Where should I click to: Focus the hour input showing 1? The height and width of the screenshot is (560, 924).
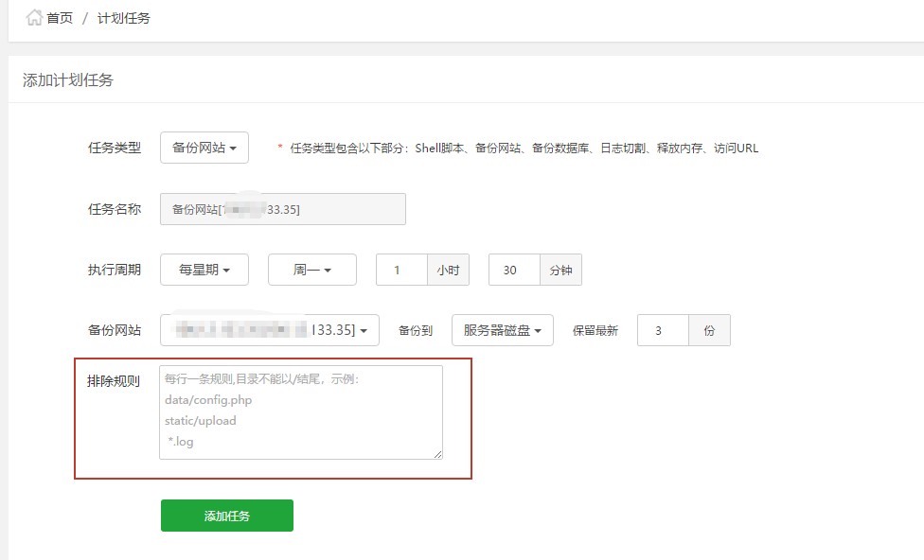click(401, 270)
